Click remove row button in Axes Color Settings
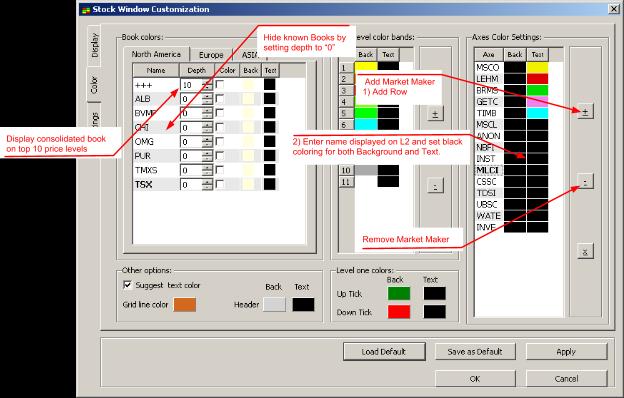 click(585, 181)
